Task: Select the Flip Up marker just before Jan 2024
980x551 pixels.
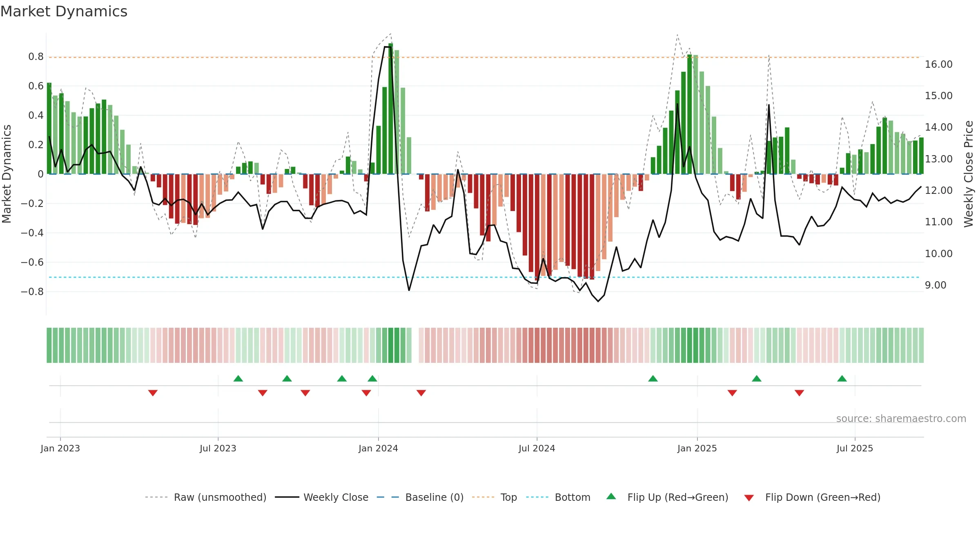Action: pos(372,378)
